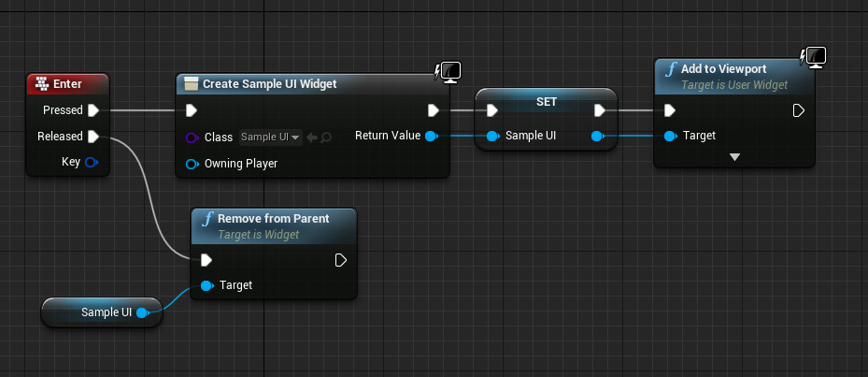Select the Create Sample UI Widget node title
The height and width of the screenshot is (377, 868).
pos(270,83)
